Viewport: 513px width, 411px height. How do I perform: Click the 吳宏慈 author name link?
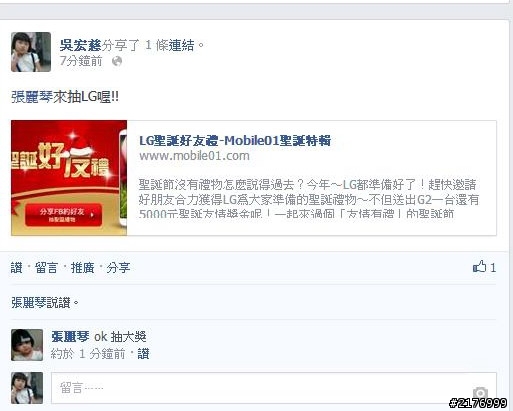[x=80, y=45]
